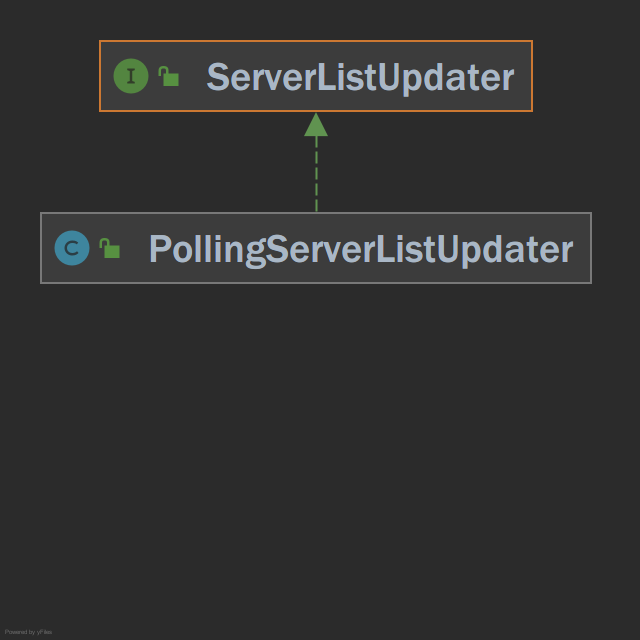
Task: Select the dashed green realization edge line
Action: pos(316,174)
